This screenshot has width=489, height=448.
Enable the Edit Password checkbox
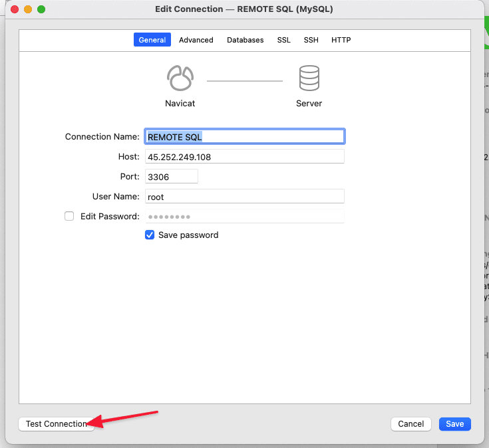click(69, 216)
